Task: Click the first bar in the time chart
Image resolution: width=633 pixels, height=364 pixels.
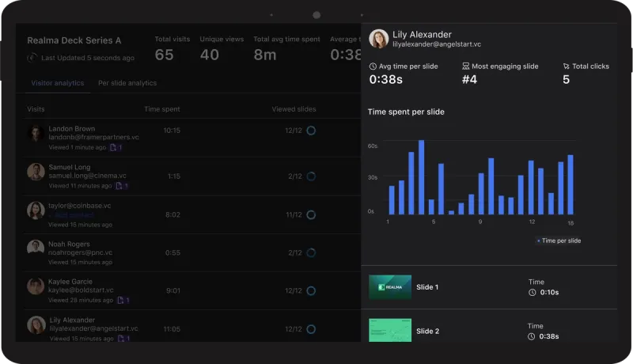Action: click(392, 199)
